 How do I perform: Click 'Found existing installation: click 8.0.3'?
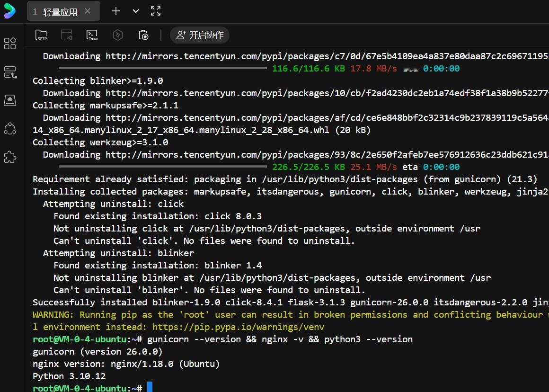[x=158, y=216]
